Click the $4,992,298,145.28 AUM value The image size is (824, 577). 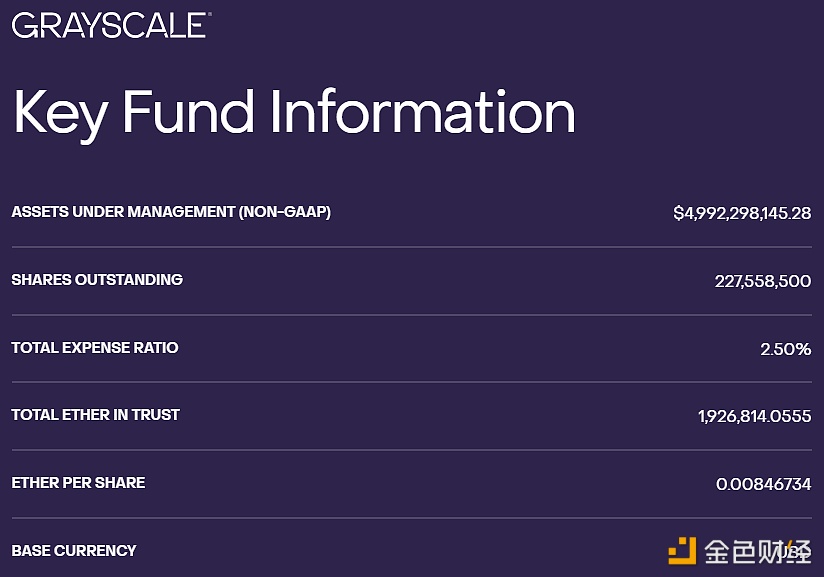click(742, 213)
